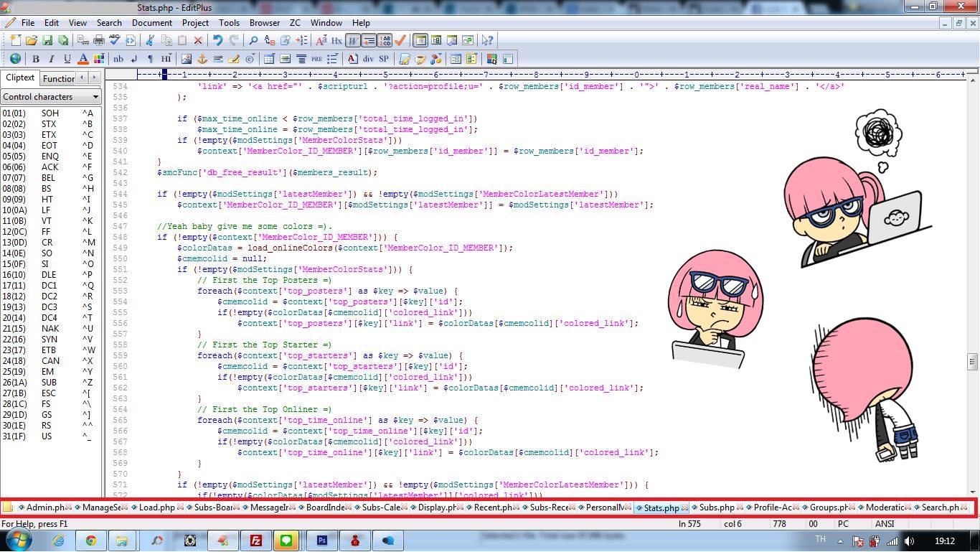980x552 pixels.
Task: Toggle the Auto Indent button
Action: coord(369,40)
